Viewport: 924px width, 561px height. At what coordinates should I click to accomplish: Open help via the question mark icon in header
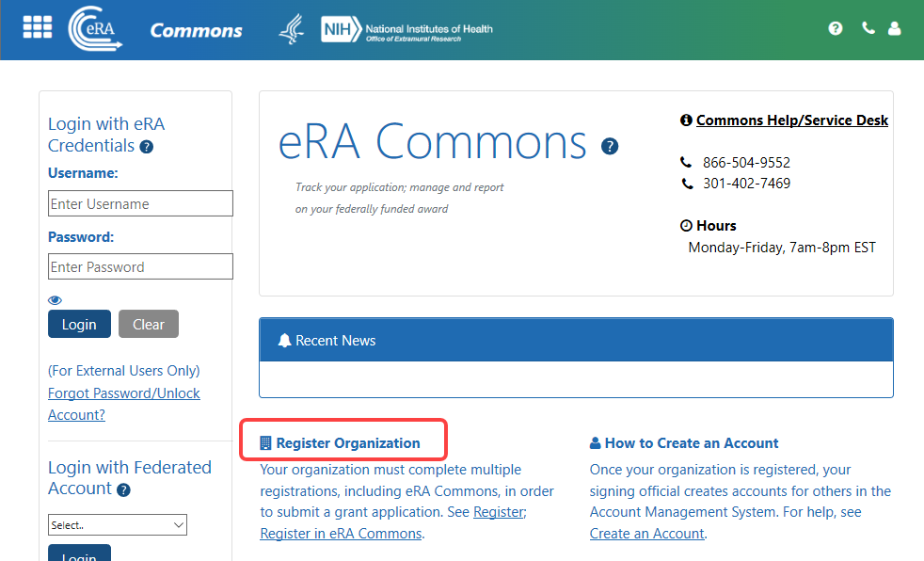tap(836, 28)
